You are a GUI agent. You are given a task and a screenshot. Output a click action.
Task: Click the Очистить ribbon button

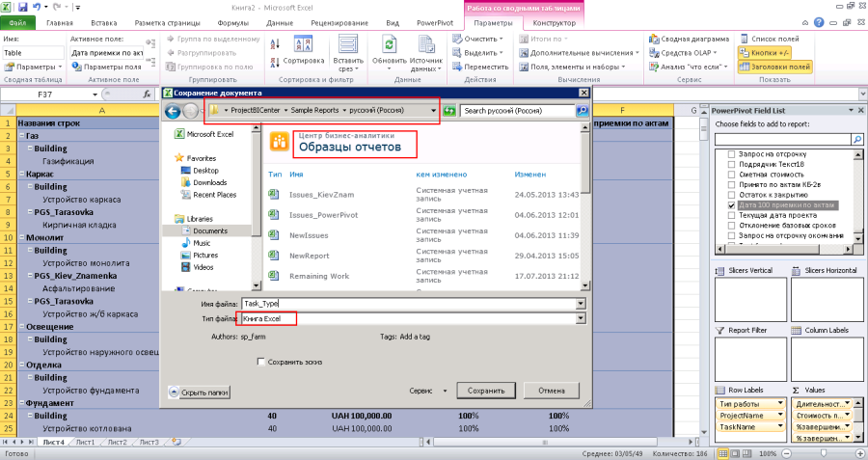click(x=478, y=39)
